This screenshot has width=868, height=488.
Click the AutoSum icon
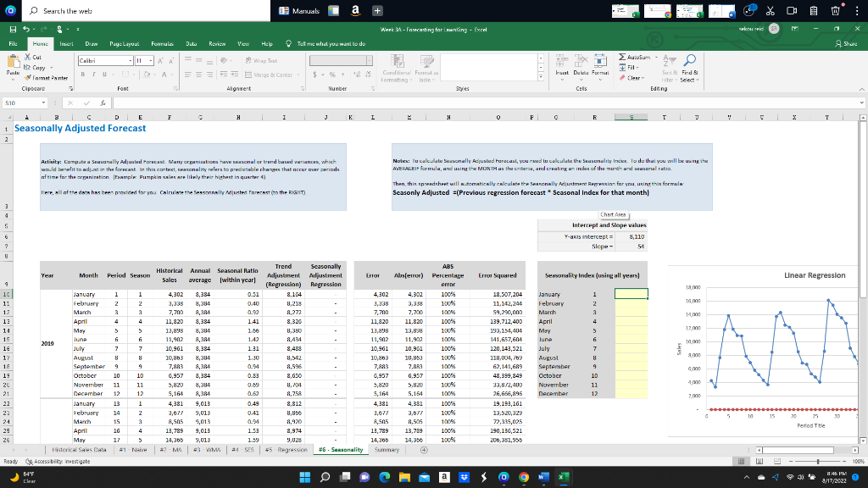tap(621, 57)
